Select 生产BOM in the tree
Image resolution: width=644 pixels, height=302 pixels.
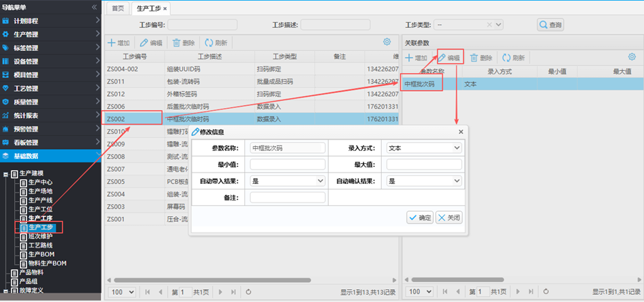41,254
